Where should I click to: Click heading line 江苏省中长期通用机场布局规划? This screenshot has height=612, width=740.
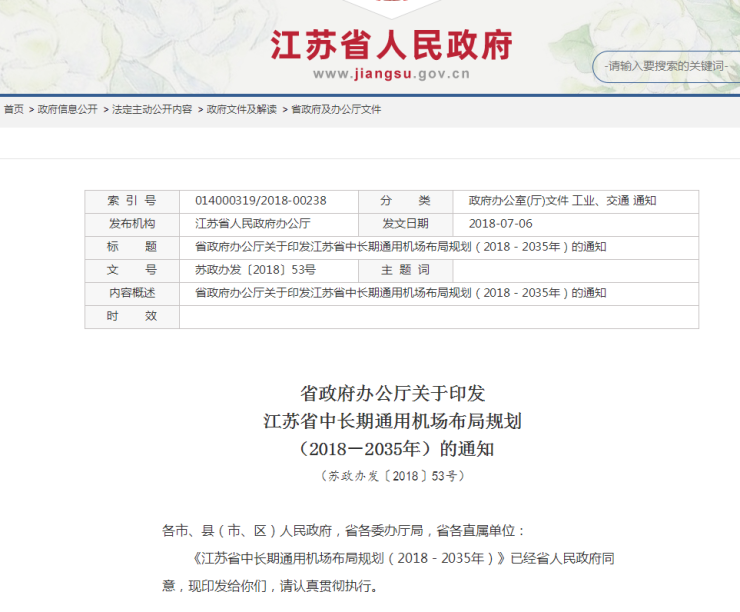[x=393, y=421]
